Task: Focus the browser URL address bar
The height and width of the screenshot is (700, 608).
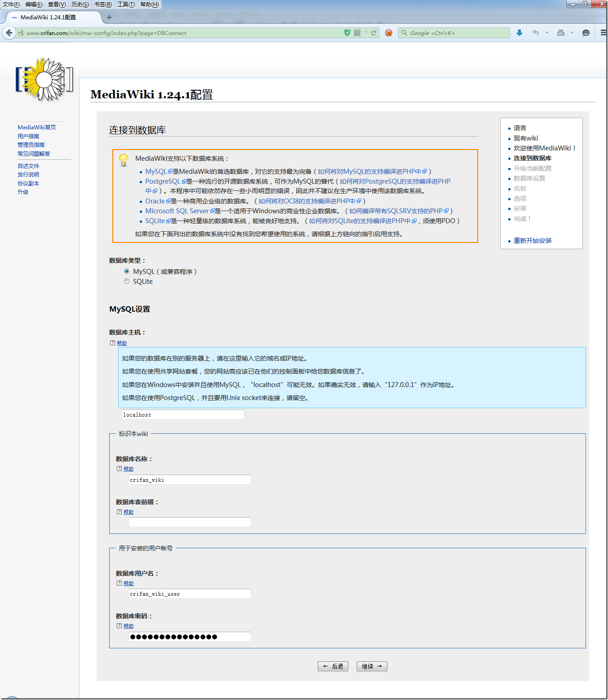Action: tap(180, 33)
